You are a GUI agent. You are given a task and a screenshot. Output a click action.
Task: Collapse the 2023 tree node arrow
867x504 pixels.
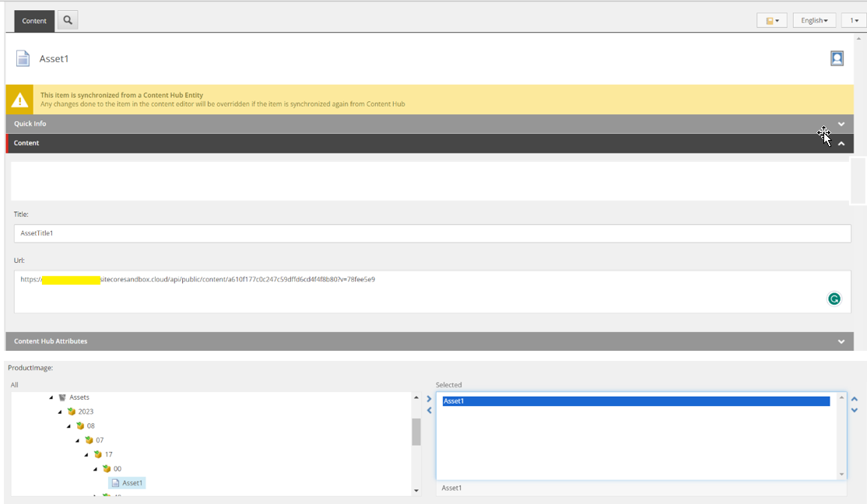tap(60, 411)
